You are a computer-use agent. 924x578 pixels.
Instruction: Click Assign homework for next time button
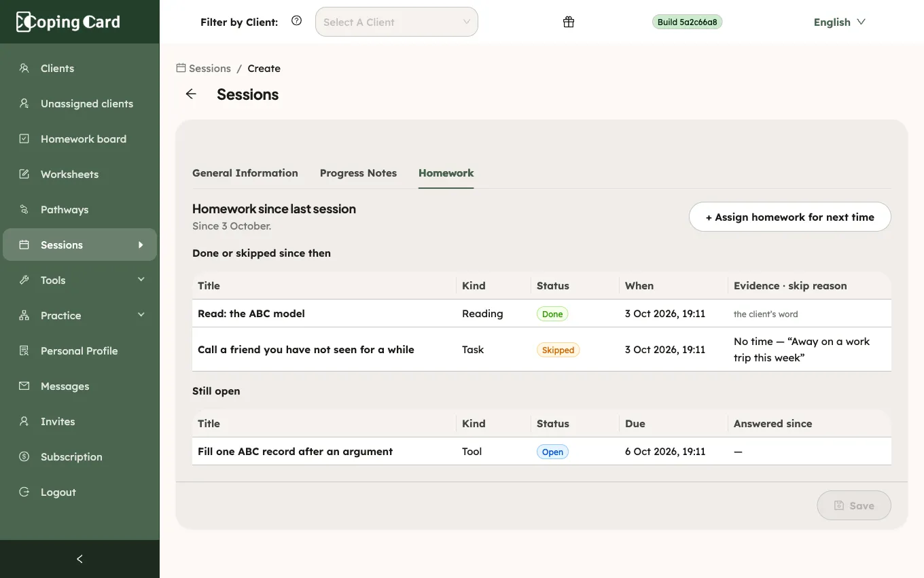pos(790,217)
